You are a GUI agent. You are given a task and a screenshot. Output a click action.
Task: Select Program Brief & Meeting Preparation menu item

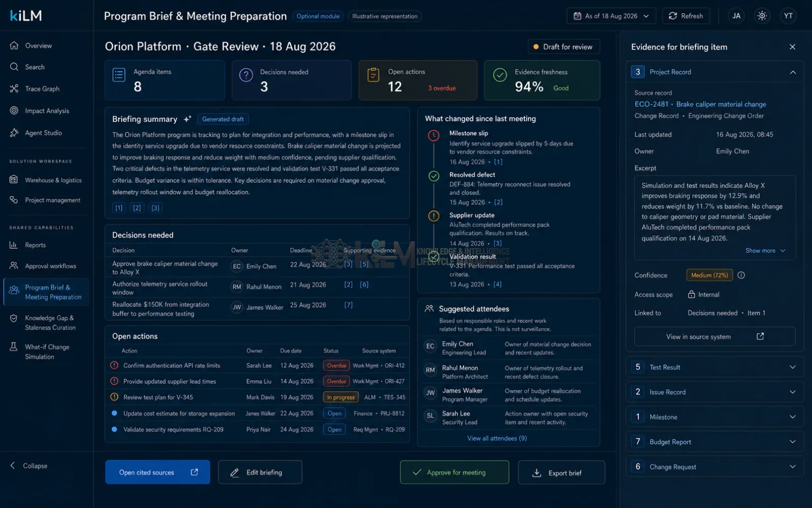(46, 292)
